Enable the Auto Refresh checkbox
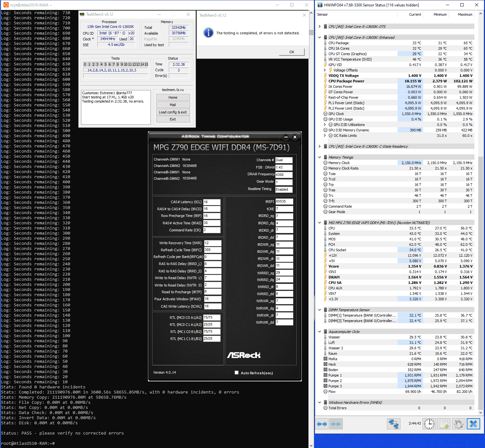485x448 pixels. tap(236, 373)
